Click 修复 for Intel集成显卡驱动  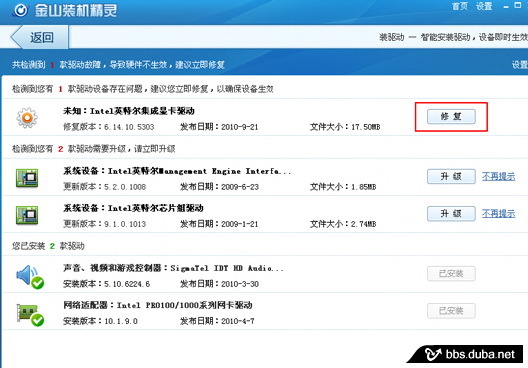pyautogui.click(x=451, y=116)
